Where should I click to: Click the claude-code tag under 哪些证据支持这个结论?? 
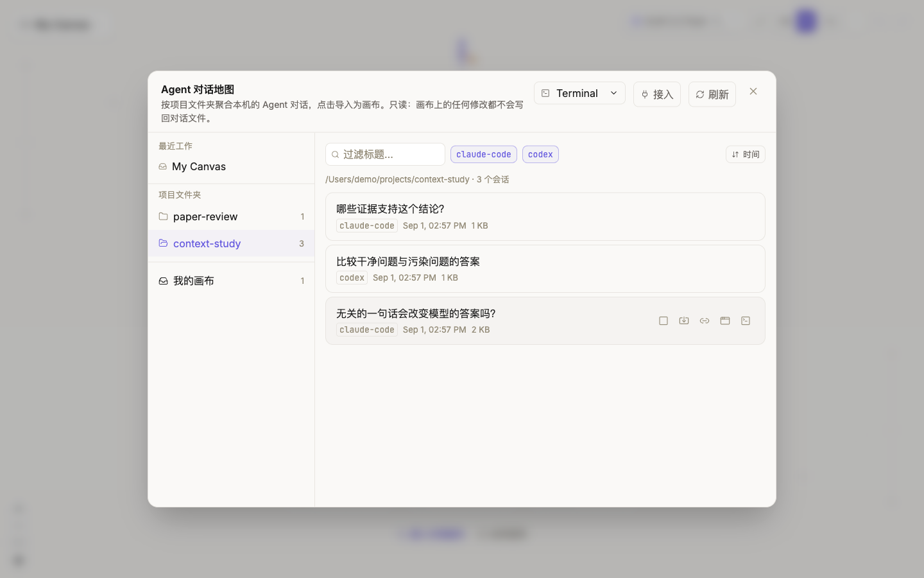367,225
